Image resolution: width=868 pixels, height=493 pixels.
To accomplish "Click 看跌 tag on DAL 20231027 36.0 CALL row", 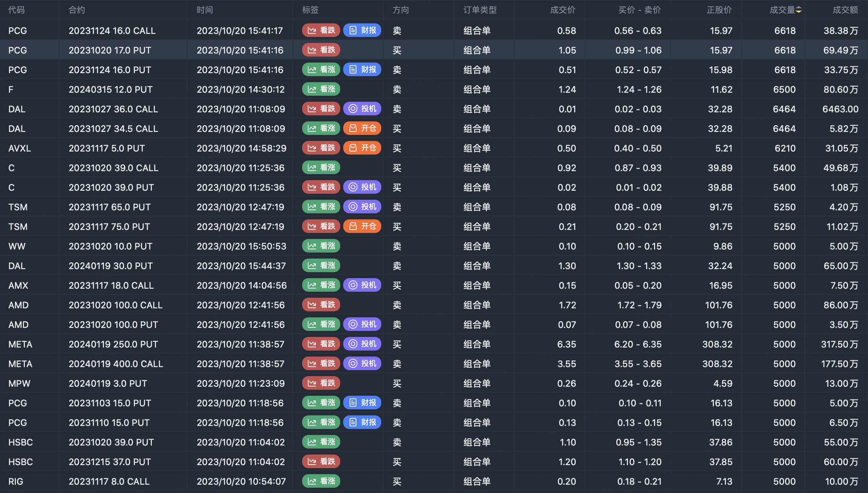I will (321, 109).
